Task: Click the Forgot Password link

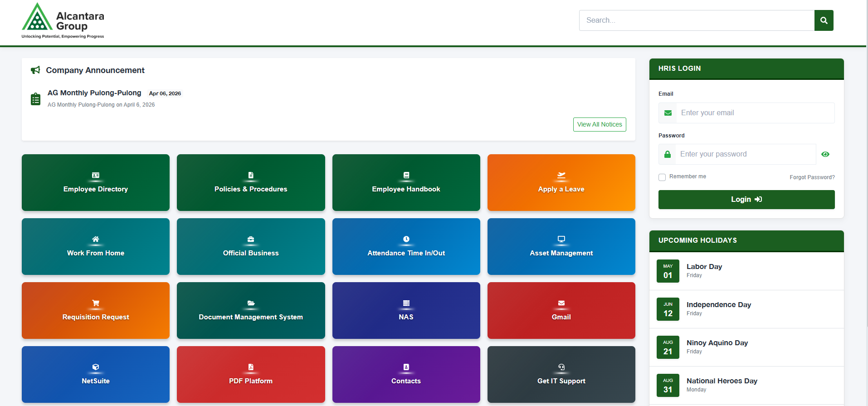Action: (x=812, y=177)
